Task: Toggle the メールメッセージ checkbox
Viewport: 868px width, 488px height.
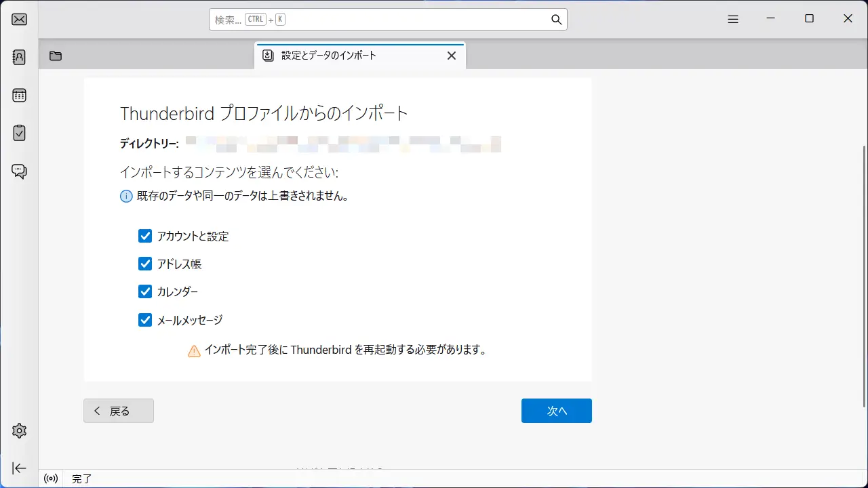Action: pyautogui.click(x=145, y=320)
